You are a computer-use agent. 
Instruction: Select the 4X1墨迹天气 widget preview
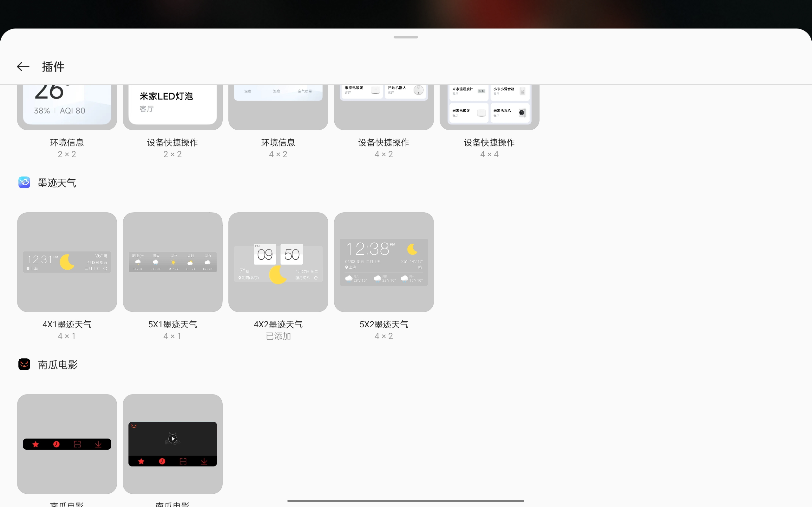(x=67, y=262)
